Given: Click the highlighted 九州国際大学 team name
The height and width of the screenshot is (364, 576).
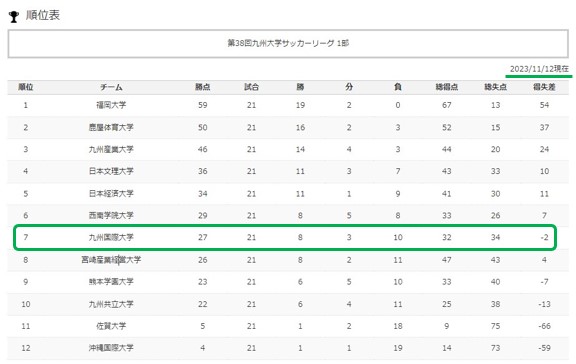Looking at the screenshot, I should click(x=111, y=237).
